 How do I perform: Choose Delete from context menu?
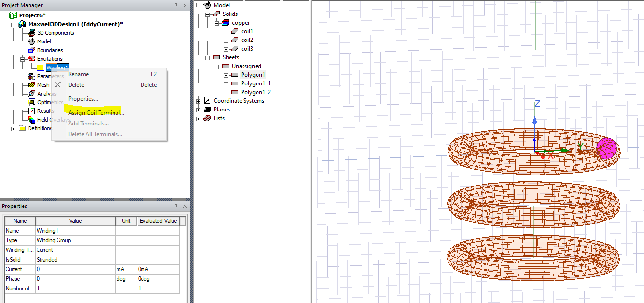pos(109,85)
